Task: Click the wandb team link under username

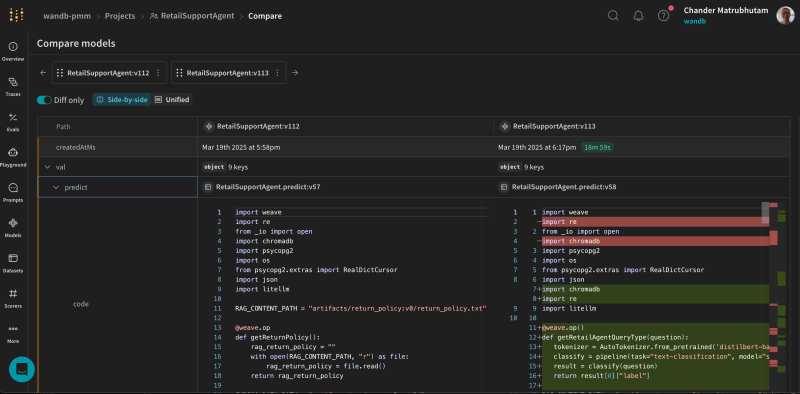Action: coord(694,21)
